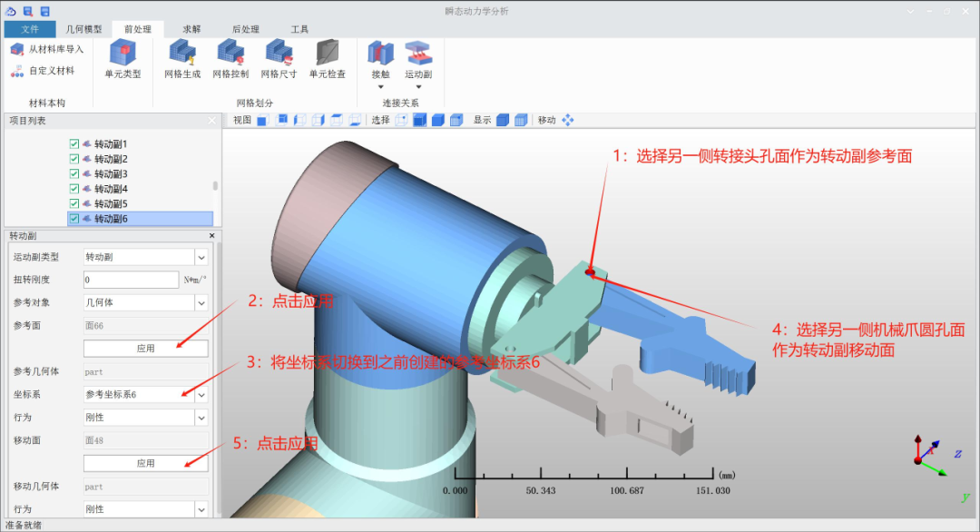This screenshot has height=532, width=980.
Task: Select 转动副5 in project list
Action: (111, 203)
